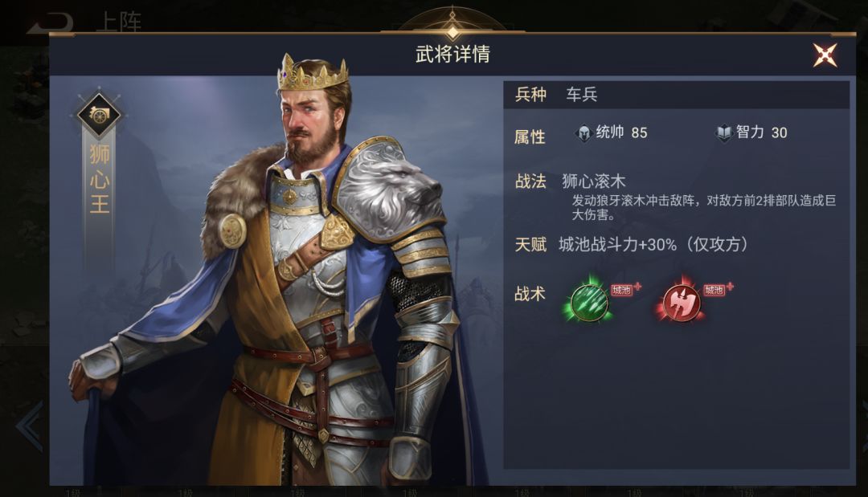This screenshot has width=868, height=497.
Task: Close the 武将详情 panel
Action: pos(825,55)
